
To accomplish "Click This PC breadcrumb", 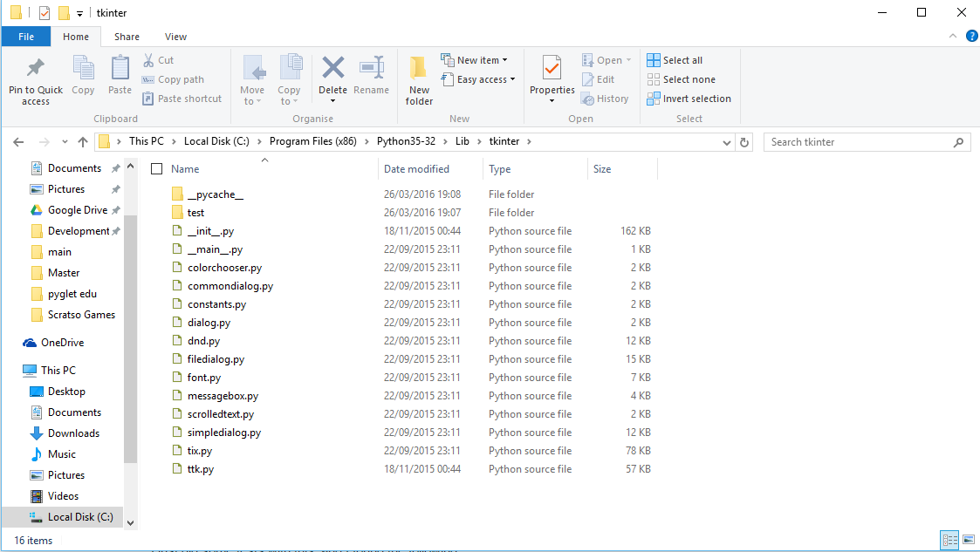I will coord(147,141).
